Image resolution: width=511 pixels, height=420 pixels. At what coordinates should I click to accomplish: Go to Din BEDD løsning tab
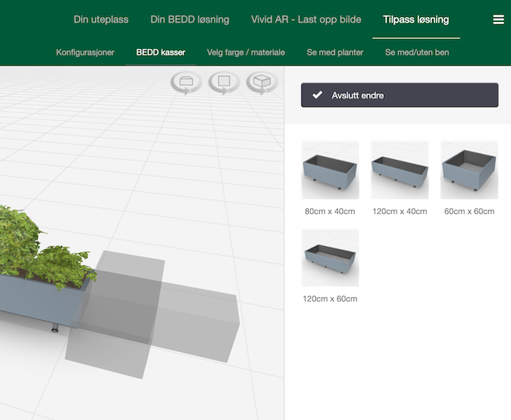click(190, 20)
